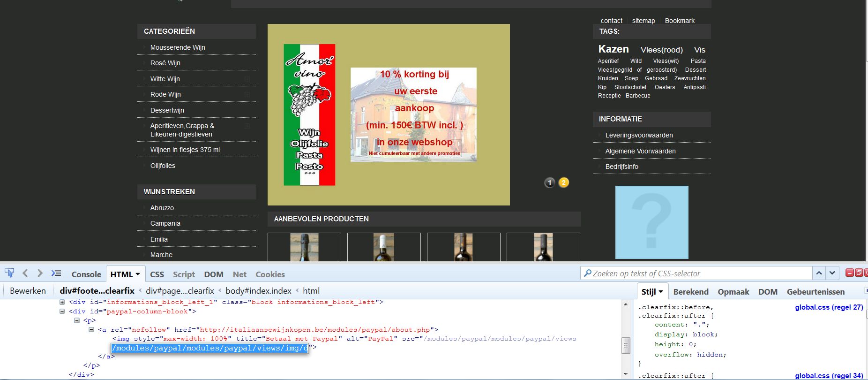This screenshot has width=868, height=380.
Task: Click the Amor vino flag logo
Action: pyautogui.click(x=309, y=115)
